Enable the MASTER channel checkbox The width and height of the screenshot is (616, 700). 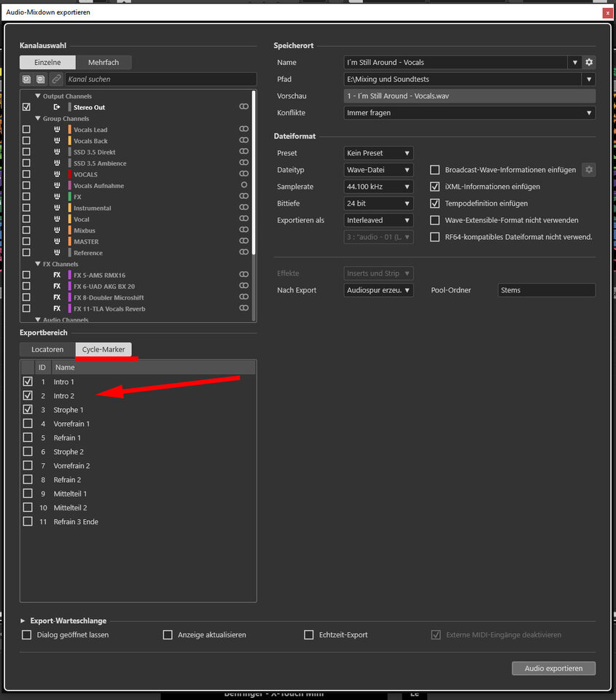(x=26, y=241)
